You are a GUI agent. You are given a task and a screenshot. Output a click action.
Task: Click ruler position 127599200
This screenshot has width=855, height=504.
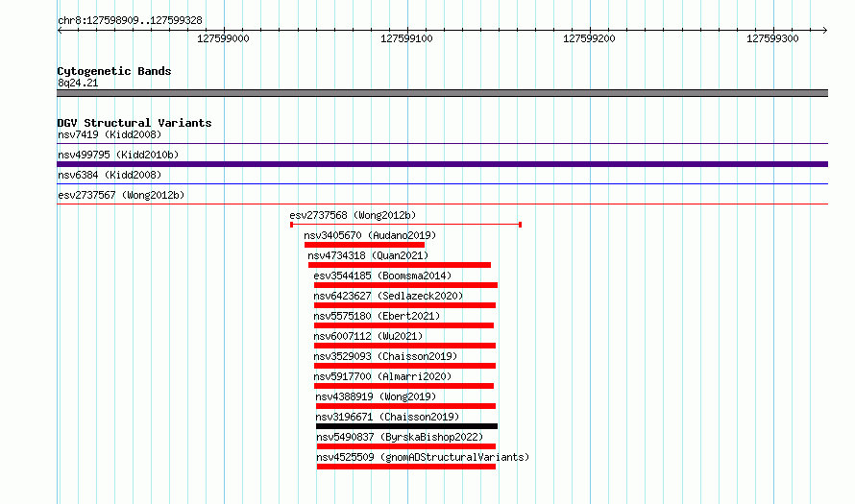pyautogui.click(x=590, y=38)
